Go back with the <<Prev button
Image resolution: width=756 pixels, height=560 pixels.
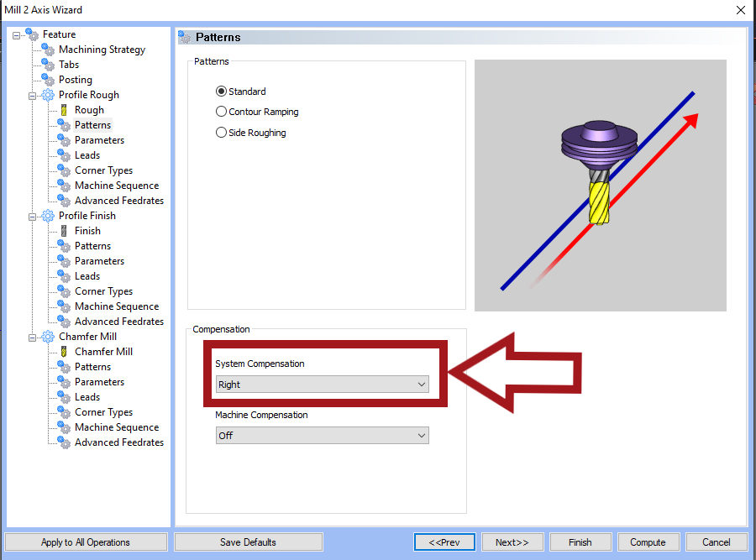pyautogui.click(x=444, y=542)
